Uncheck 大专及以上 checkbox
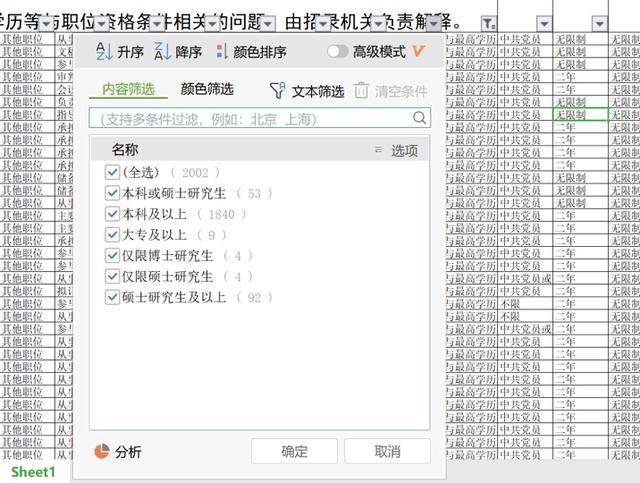This screenshot has height=483, width=640. tap(112, 235)
